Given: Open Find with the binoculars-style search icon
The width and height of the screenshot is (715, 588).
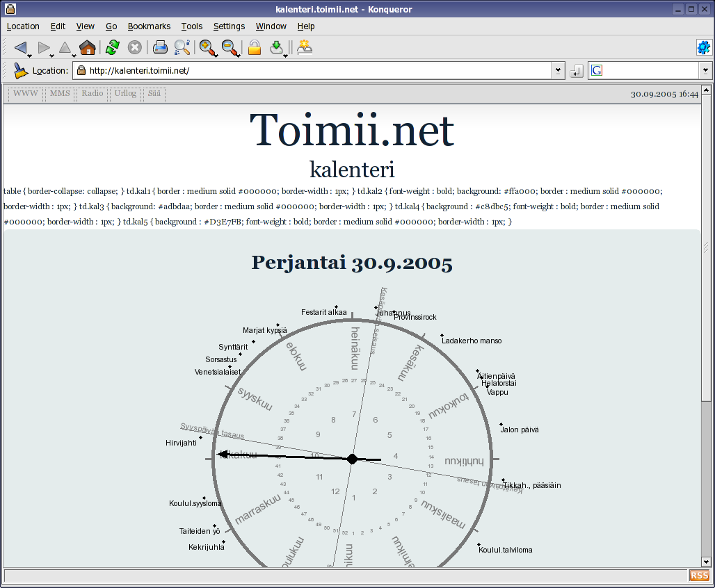Looking at the screenshot, I should (182, 47).
